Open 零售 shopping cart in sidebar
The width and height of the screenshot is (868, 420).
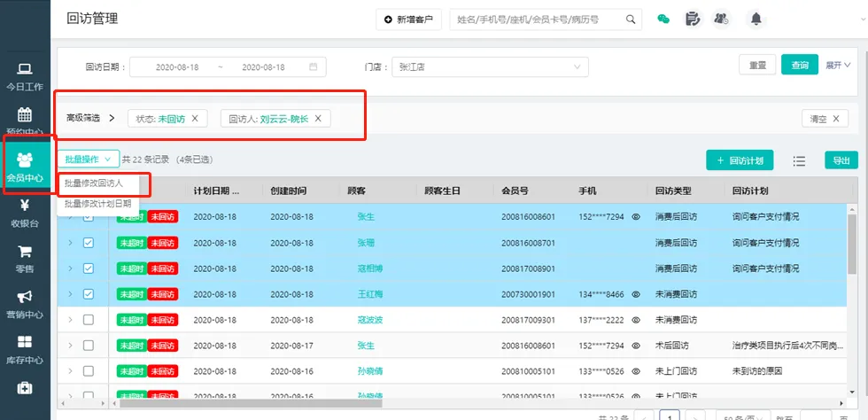point(25,258)
